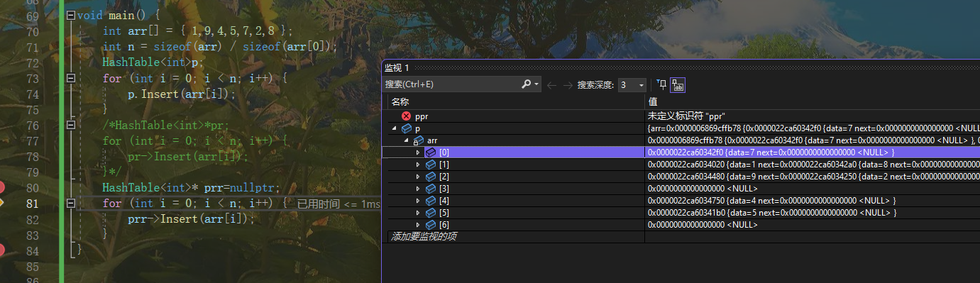Toggle breakpoint on line 84

[x=2, y=249]
